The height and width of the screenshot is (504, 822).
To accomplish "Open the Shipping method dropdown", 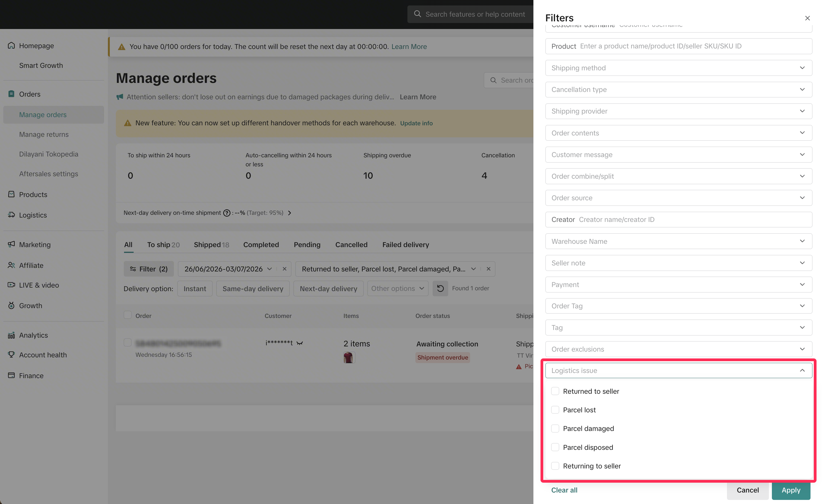I will [679, 68].
